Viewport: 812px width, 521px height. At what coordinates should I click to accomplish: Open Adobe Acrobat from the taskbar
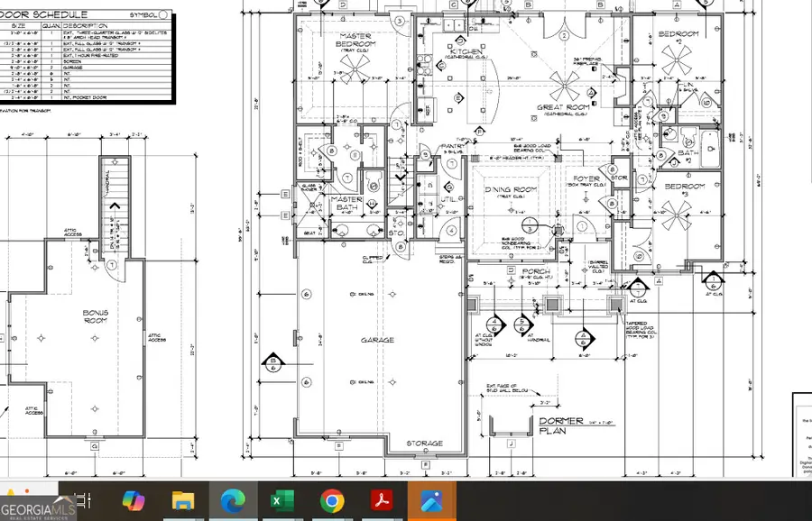coord(383,502)
